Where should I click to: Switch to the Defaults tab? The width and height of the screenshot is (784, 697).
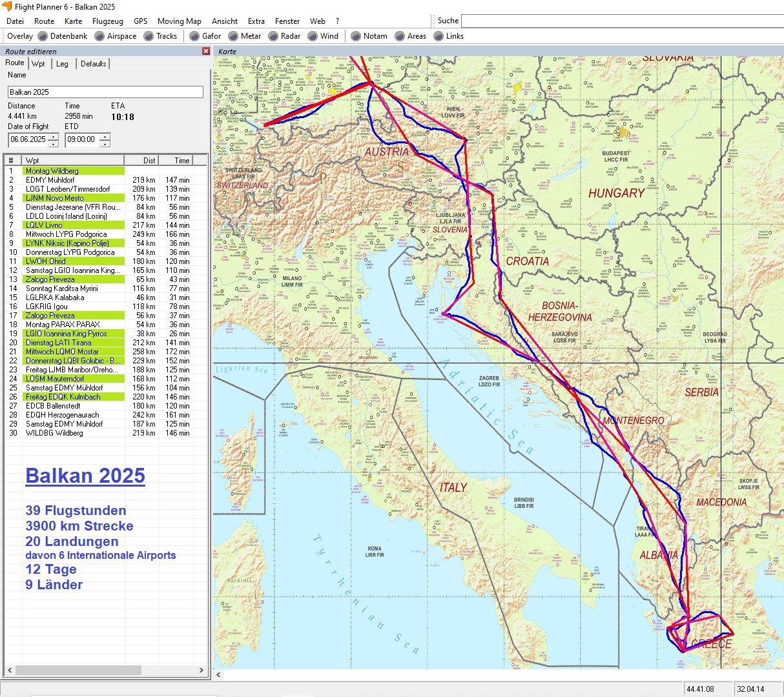coord(93,63)
